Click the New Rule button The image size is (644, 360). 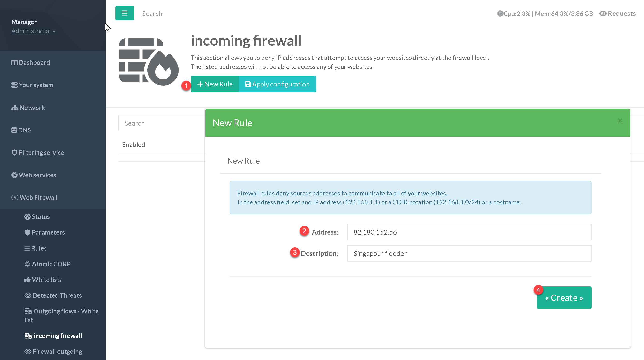215,84
